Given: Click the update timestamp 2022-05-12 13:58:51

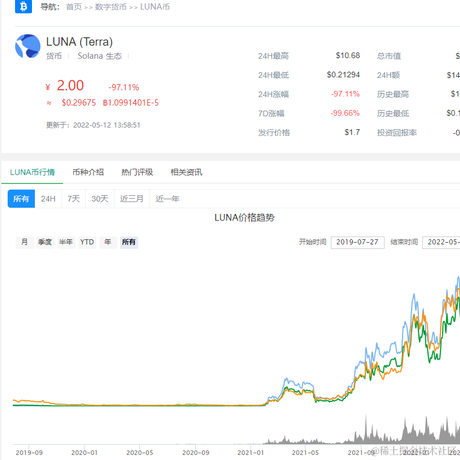Looking at the screenshot, I should [107, 125].
